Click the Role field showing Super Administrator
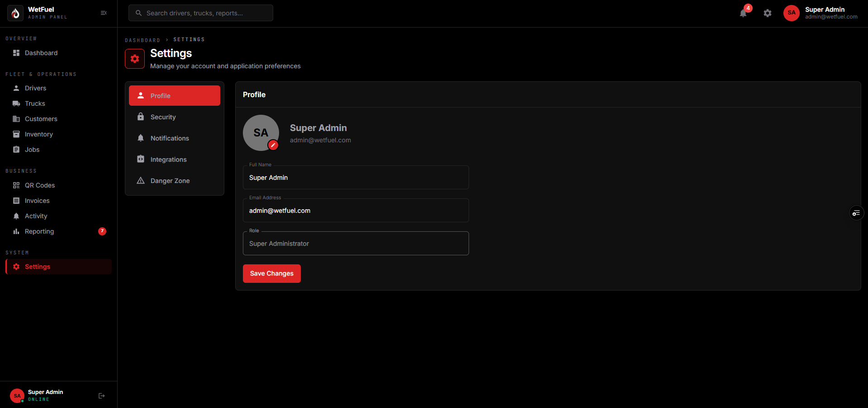The height and width of the screenshot is (408, 868). click(x=356, y=244)
